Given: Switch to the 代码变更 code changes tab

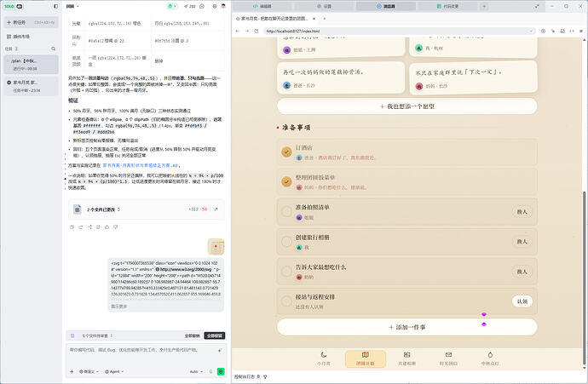Looking at the screenshot, I should tap(447, 6).
